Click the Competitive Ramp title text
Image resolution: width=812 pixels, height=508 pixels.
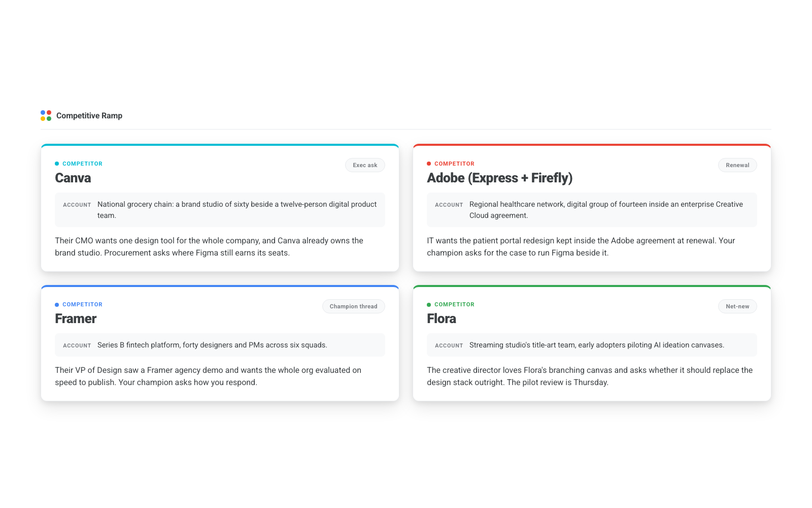coord(89,116)
